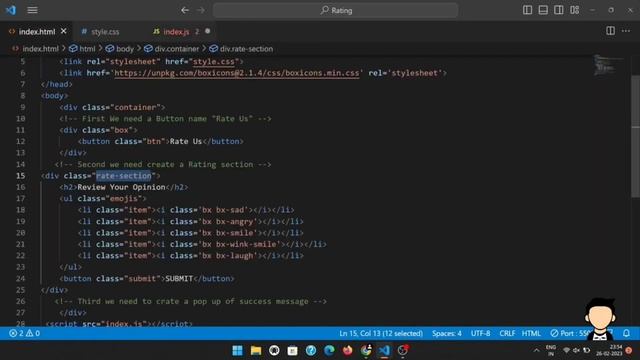The height and width of the screenshot is (360, 640).
Task: Select the index.html tab
Action: (37, 31)
